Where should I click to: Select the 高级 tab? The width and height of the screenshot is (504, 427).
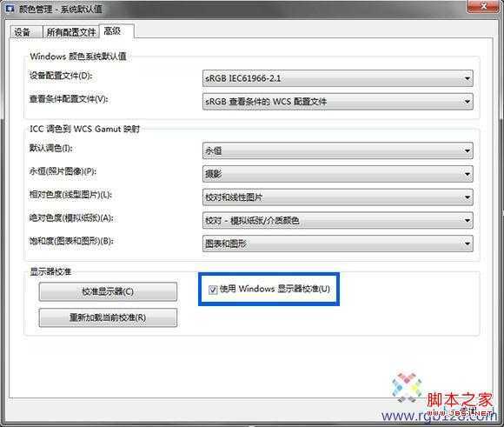click(116, 31)
